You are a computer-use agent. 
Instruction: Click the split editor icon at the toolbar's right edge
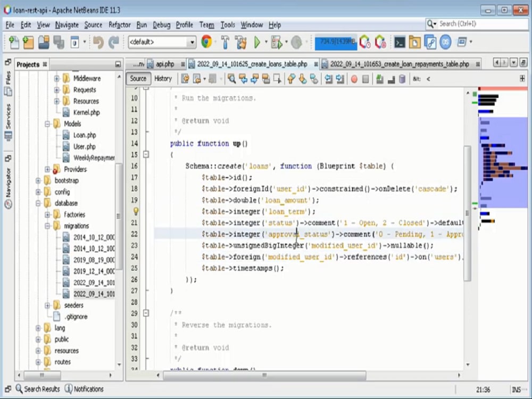point(522,79)
